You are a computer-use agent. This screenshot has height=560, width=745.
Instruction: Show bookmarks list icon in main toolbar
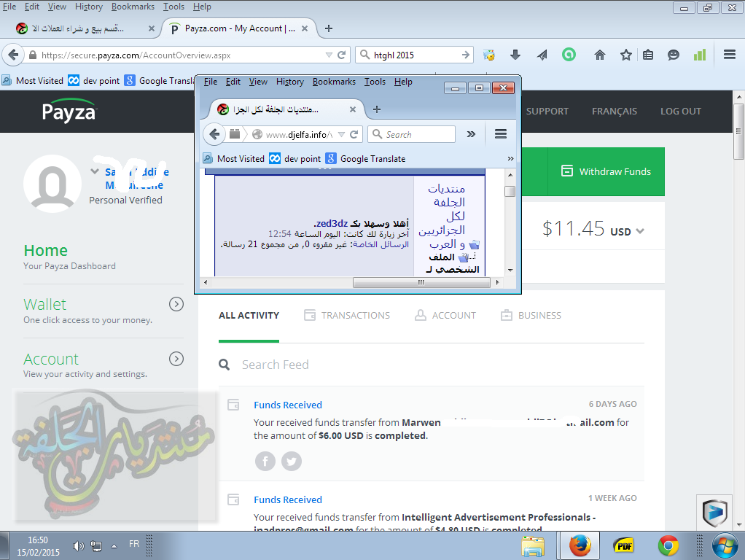click(x=648, y=55)
